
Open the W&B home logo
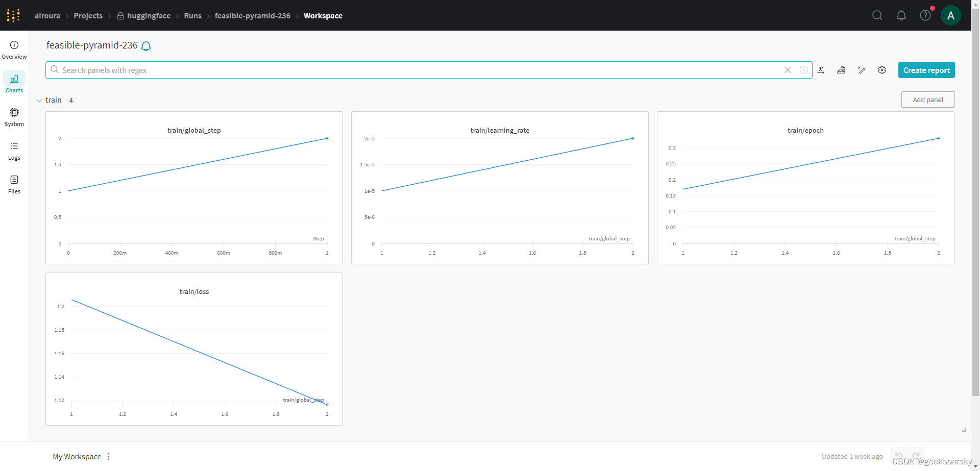pos(13,15)
